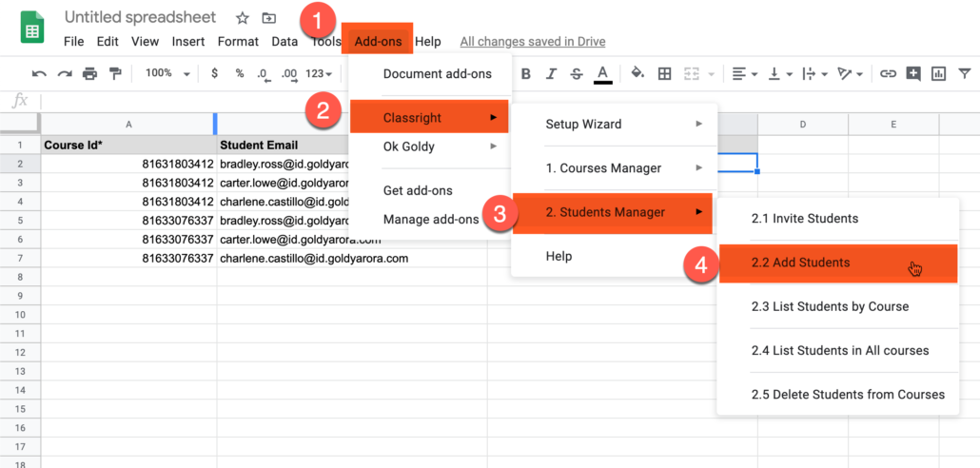Open the Format menu
Viewport: 980px width, 468px height.
tap(238, 41)
